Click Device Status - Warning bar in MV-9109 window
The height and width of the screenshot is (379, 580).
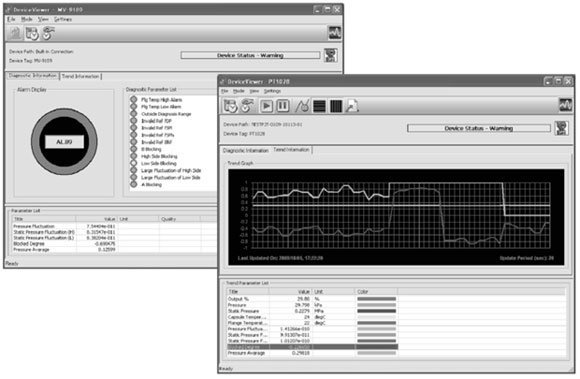point(250,55)
